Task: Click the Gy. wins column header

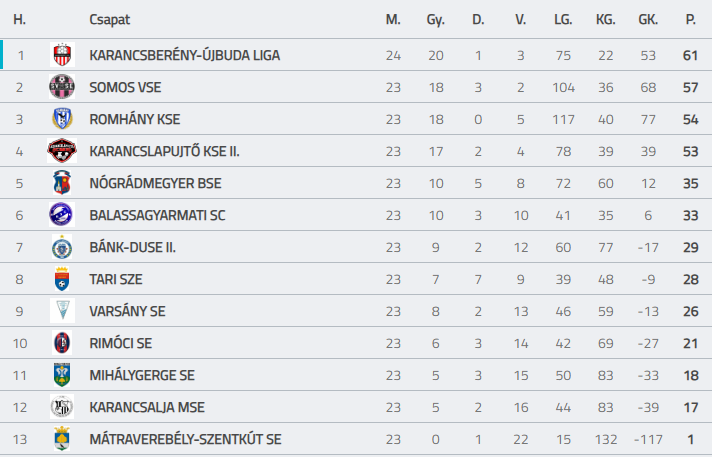Action: tap(435, 20)
